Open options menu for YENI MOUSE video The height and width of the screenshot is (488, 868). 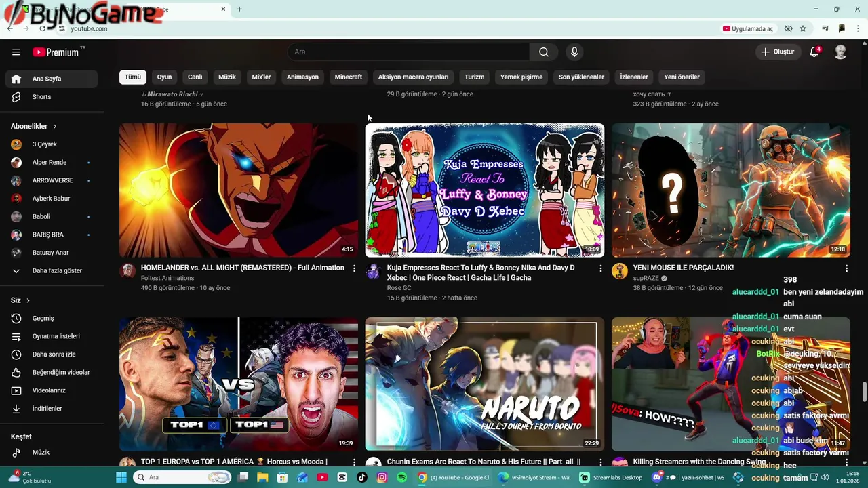(x=846, y=269)
